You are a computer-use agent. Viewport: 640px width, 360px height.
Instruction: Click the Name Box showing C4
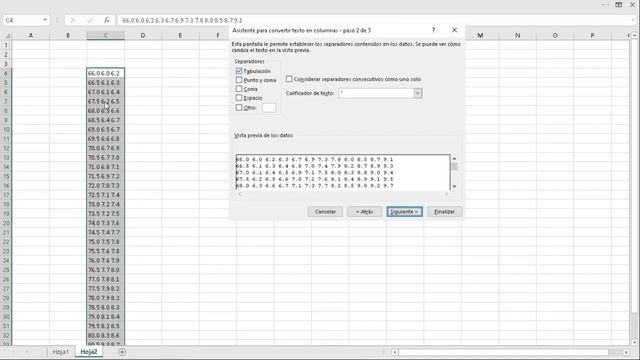point(22,20)
